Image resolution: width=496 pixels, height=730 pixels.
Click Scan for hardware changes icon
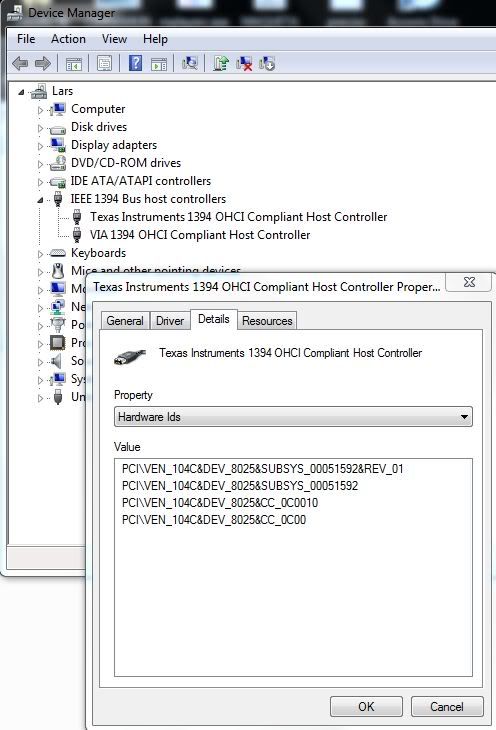(x=190, y=63)
